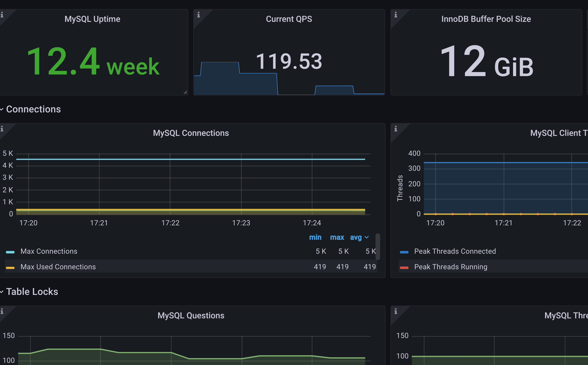Toggle Peak Threads Running series
Screen dimensions: 588x365
point(450,267)
